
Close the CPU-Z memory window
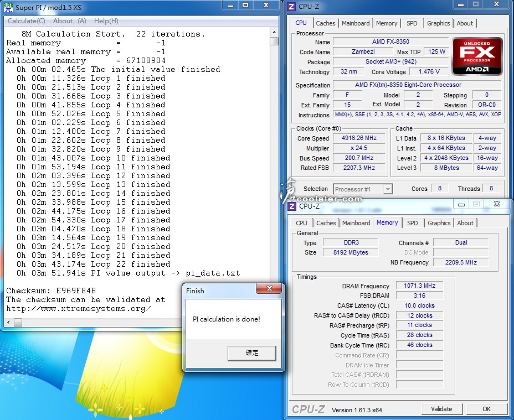click(497, 204)
